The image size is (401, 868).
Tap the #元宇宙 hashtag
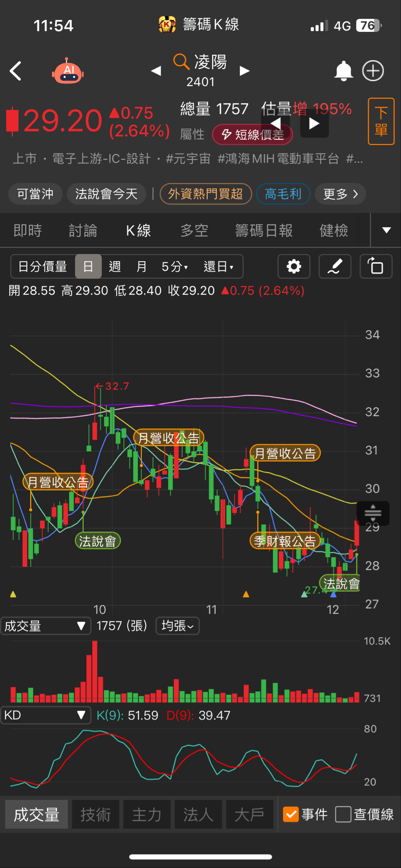(188, 159)
